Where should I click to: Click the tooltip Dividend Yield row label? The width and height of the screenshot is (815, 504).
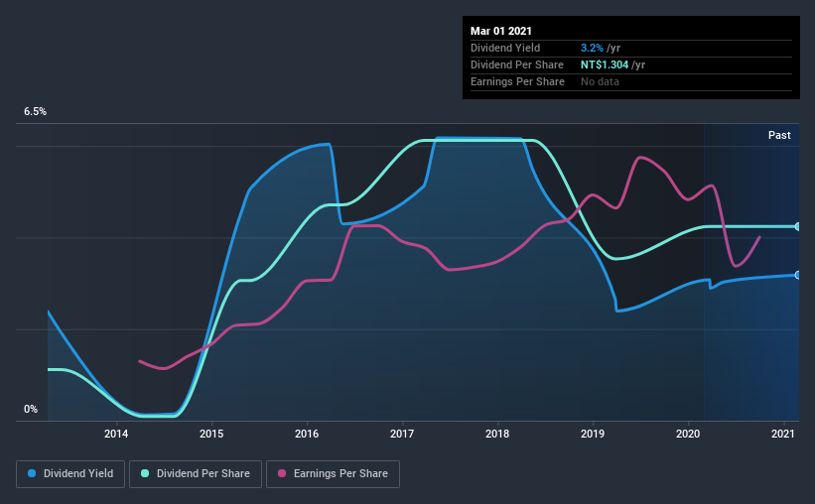(x=505, y=48)
